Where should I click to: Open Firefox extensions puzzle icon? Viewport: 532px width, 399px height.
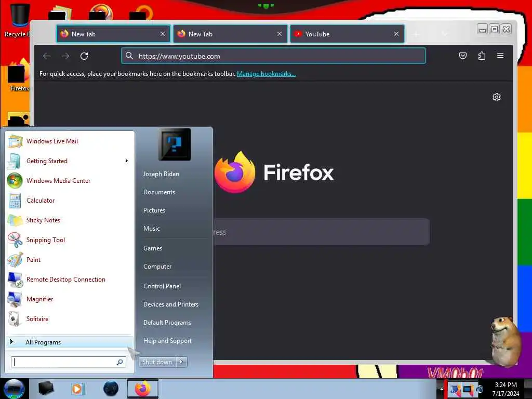pyautogui.click(x=482, y=56)
